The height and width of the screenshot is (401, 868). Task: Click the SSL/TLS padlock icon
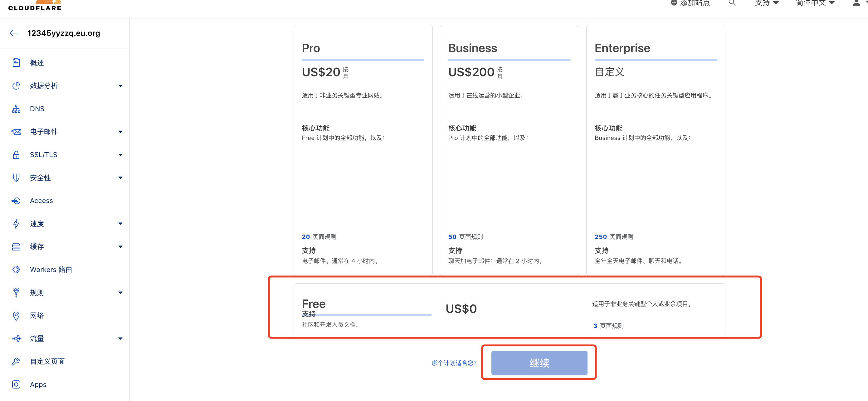pos(16,155)
